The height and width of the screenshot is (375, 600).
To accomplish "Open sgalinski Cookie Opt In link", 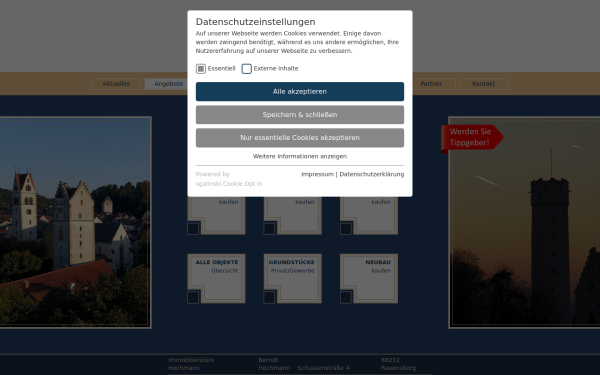I will pyautogui.click(x=229, y=184).
